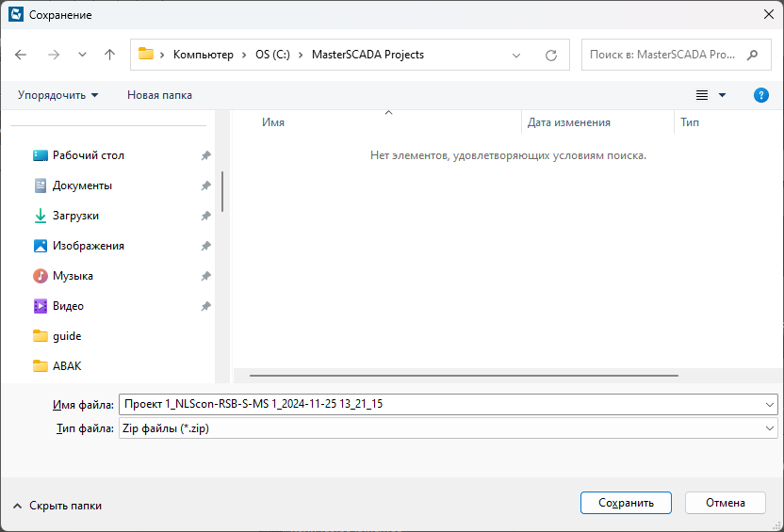This screenshot has width=784, height=532.
Task: Edit the Имя файла text field
Action: click(x=442, y=404)
